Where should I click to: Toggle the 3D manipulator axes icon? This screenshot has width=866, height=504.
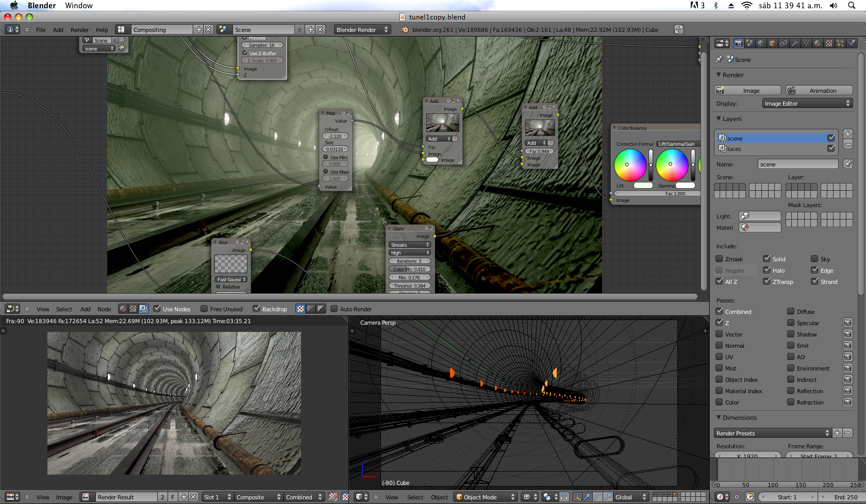577,497
